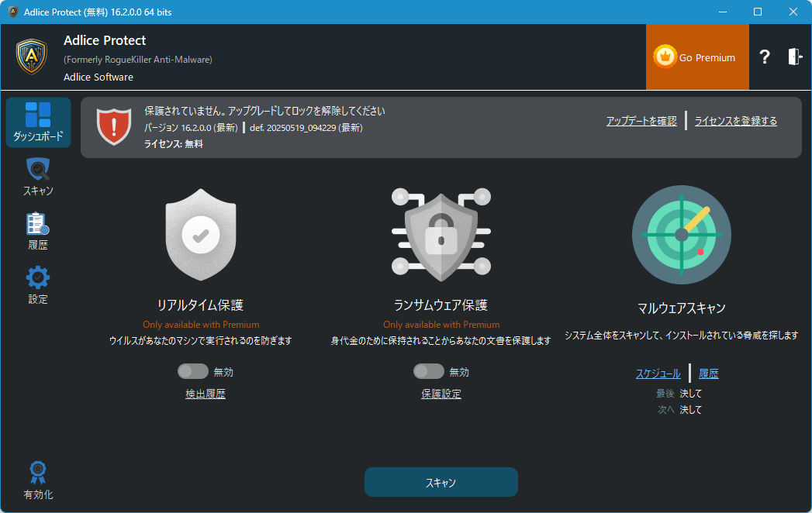Open the 保護設定 link

click(x=441, y=394)
